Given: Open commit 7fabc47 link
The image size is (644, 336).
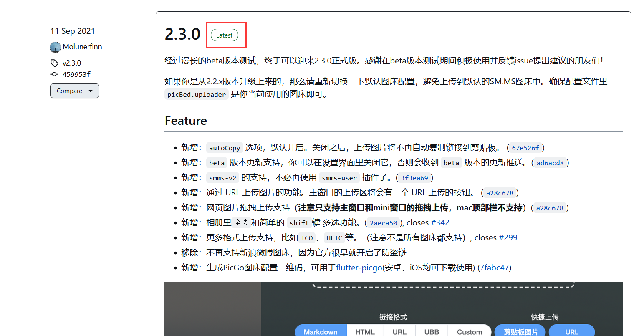Looking at the screenshot, I should click(x=495, y=268).
